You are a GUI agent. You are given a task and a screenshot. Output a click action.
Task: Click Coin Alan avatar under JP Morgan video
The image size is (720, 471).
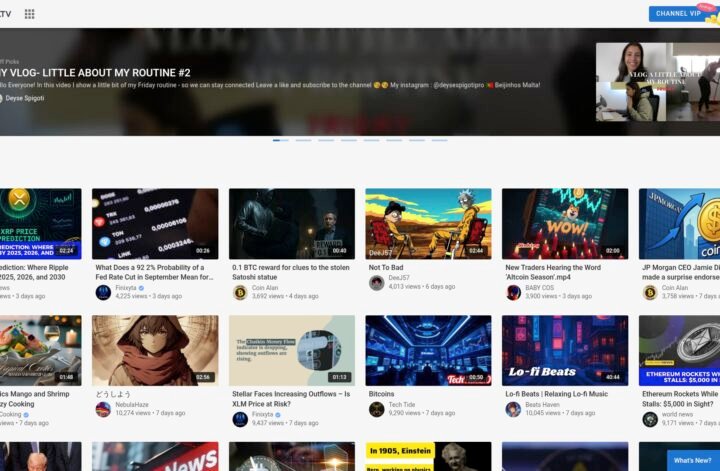650,292
